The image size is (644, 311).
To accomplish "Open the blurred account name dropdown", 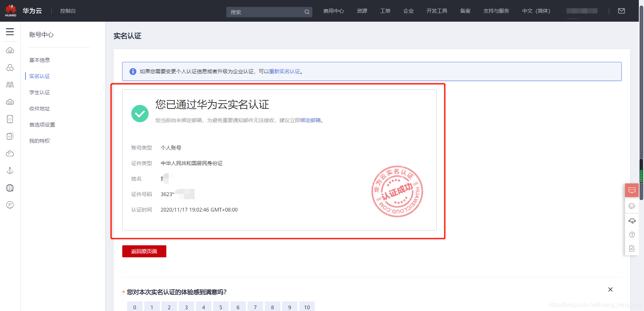I will (x=582, y=11).
